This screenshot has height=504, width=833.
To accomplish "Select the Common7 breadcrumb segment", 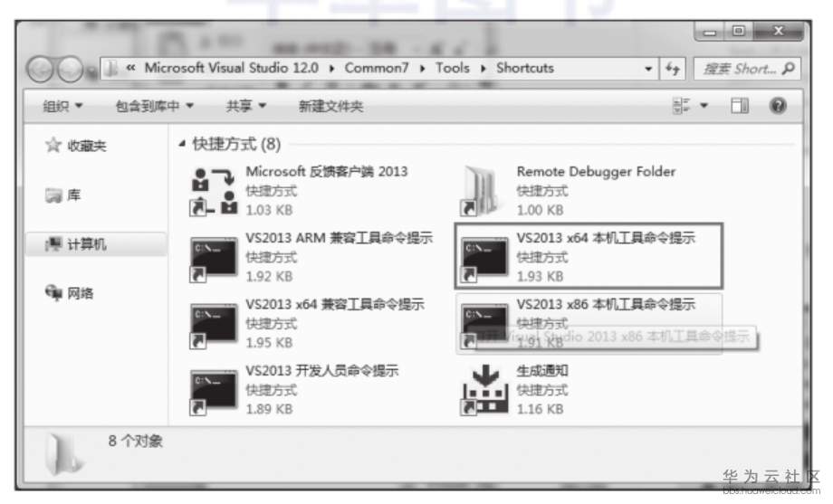I will [377, 68].
